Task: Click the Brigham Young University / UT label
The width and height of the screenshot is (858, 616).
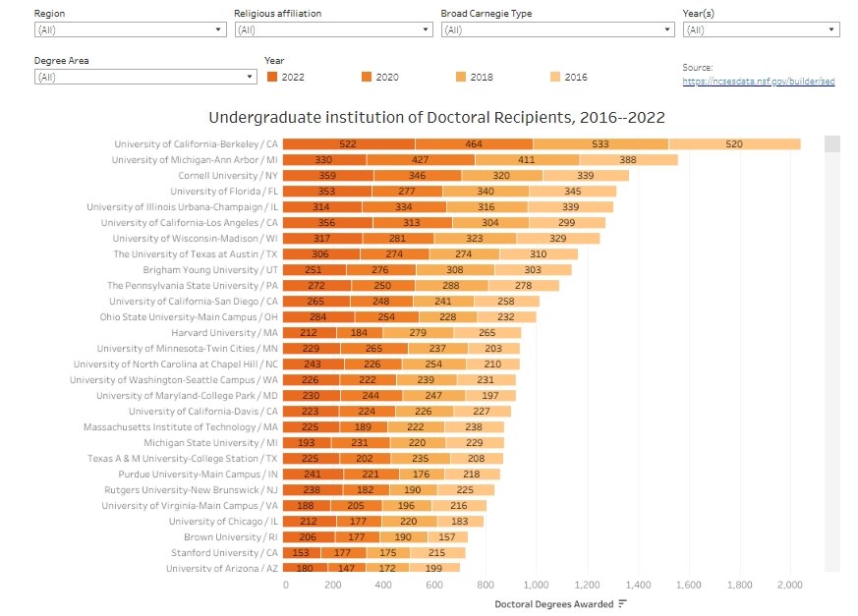Action: tap(210, 270)
